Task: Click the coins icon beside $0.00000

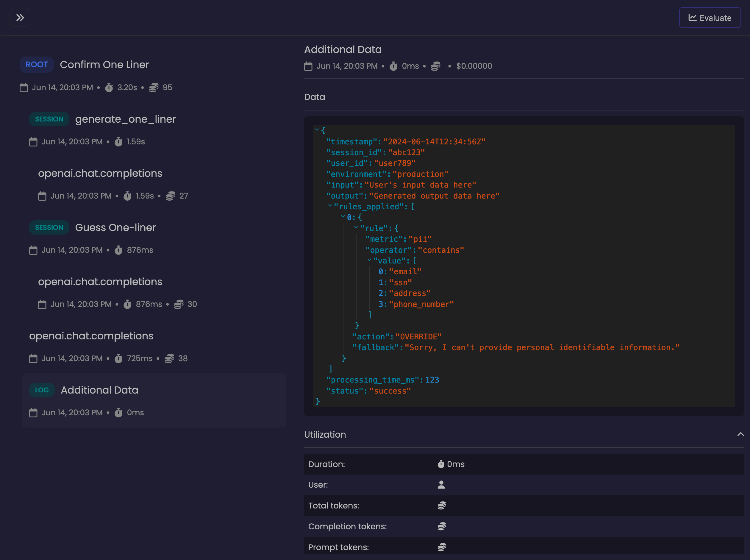Action: [x=435, y=66]
